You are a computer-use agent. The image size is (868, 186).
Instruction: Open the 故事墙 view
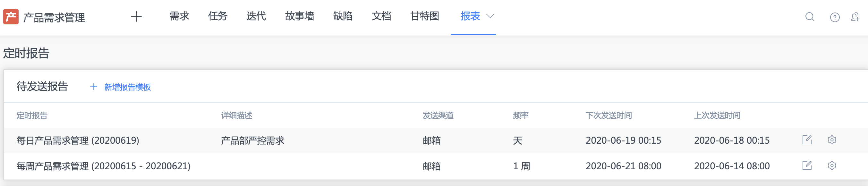point(300,16)
